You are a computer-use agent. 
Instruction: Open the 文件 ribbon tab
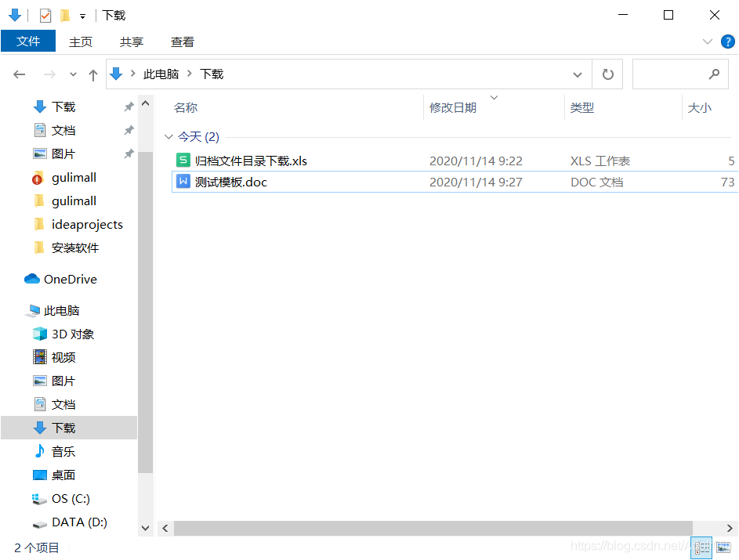coord(28,42)
